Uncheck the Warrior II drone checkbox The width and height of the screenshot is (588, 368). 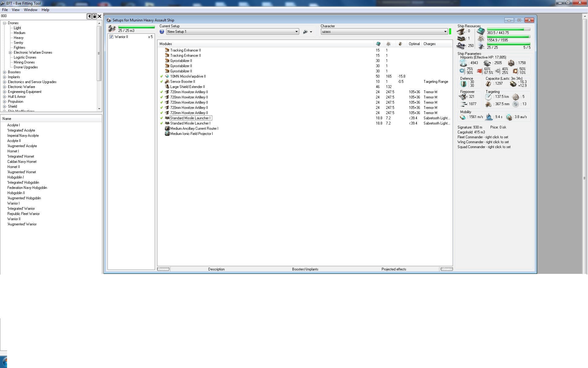tap(111, 37)
